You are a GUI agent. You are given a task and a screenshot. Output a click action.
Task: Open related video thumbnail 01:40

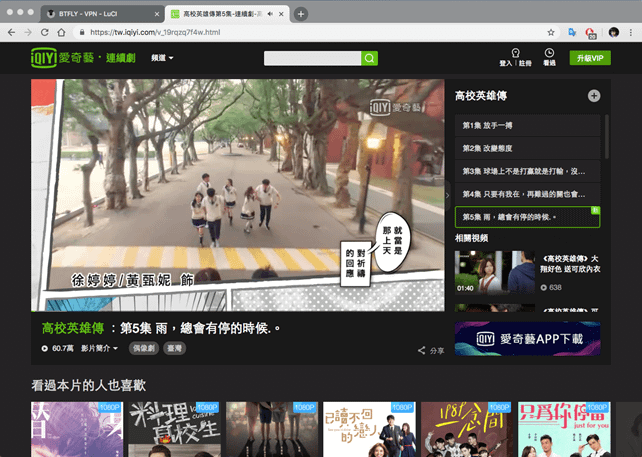(x=495, y=272)
